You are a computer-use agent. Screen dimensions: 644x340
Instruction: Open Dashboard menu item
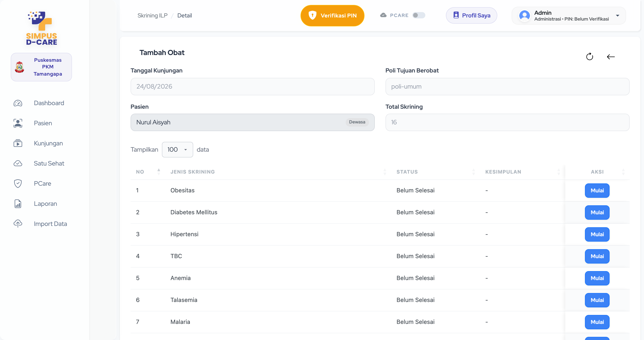pos(49,103)
